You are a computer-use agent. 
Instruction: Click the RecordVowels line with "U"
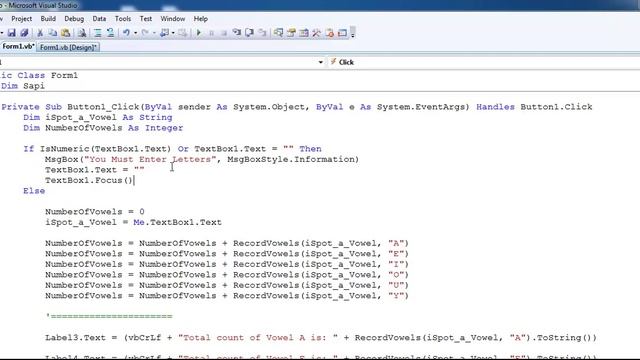coord(227,285)
